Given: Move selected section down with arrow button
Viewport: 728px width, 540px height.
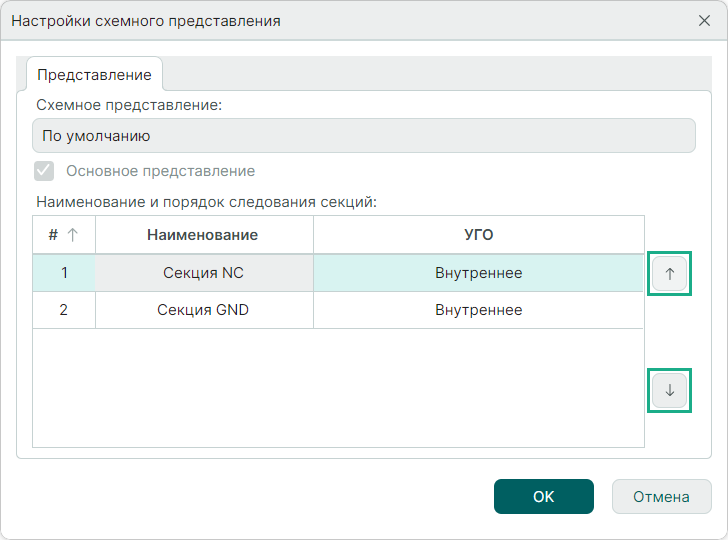Looking at the screenshot, I should [670, 390].
